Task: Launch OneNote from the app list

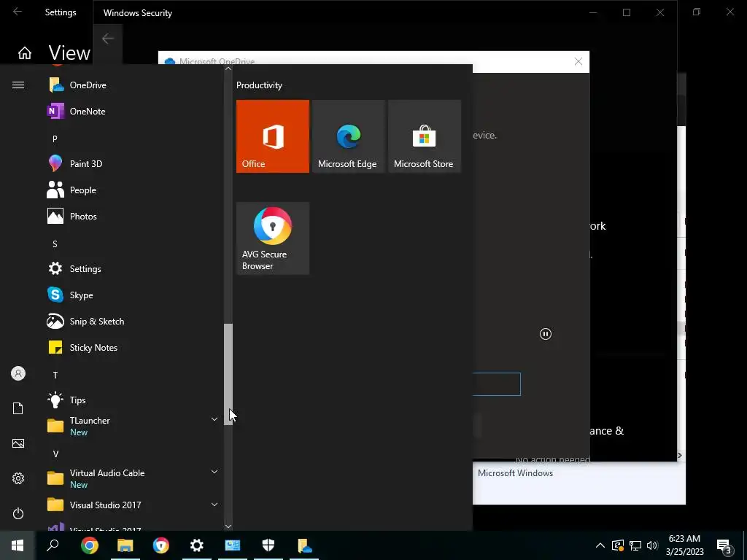Action: [x=133, y=112]
